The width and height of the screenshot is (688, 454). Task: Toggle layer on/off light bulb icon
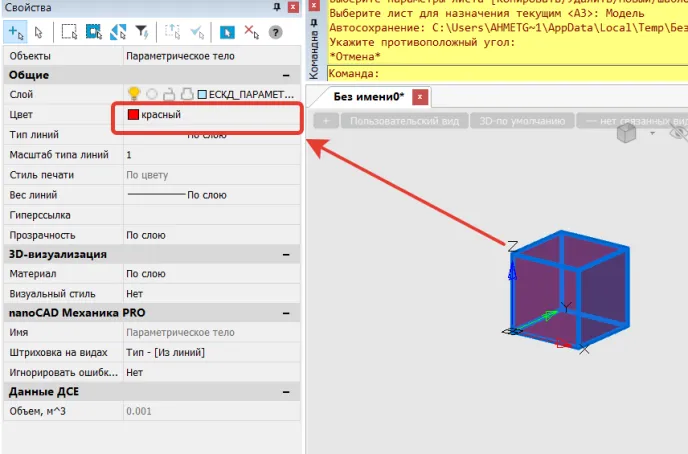click(x=133, y=94)
